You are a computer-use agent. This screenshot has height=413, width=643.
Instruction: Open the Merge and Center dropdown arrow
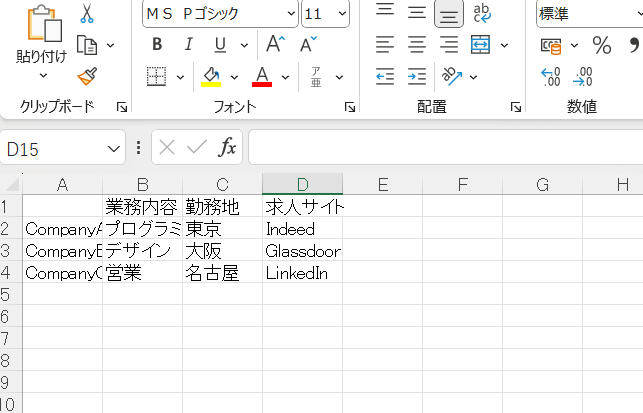tap(504, 45)
